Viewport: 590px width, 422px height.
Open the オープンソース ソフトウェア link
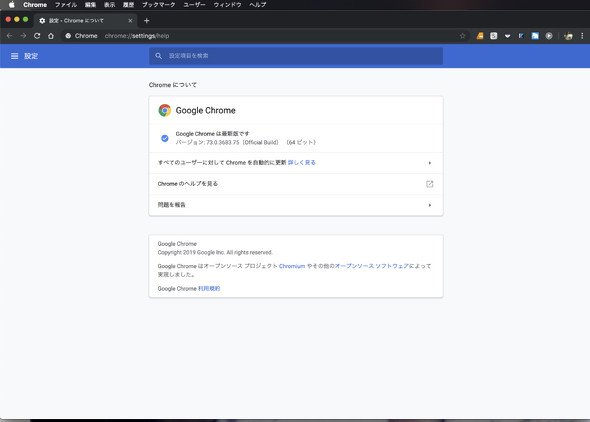tap(372, 266)
